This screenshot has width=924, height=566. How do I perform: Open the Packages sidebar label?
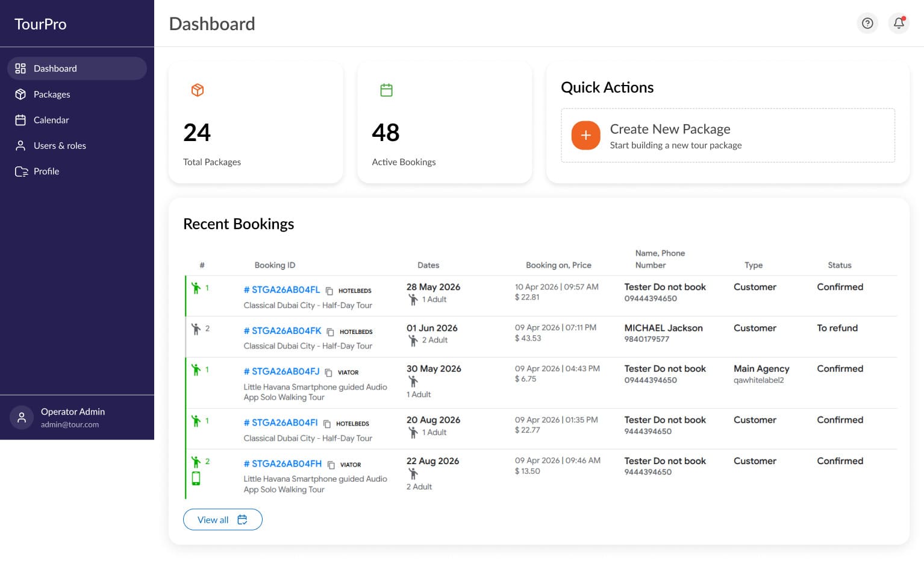click(x=52, y=95)
